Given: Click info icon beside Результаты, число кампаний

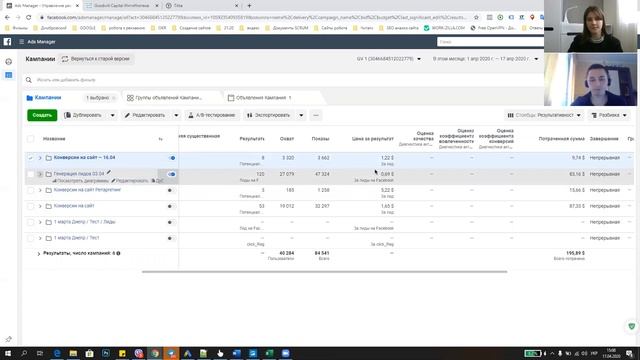Looking at the screenshot, I should tap(118, 253).
